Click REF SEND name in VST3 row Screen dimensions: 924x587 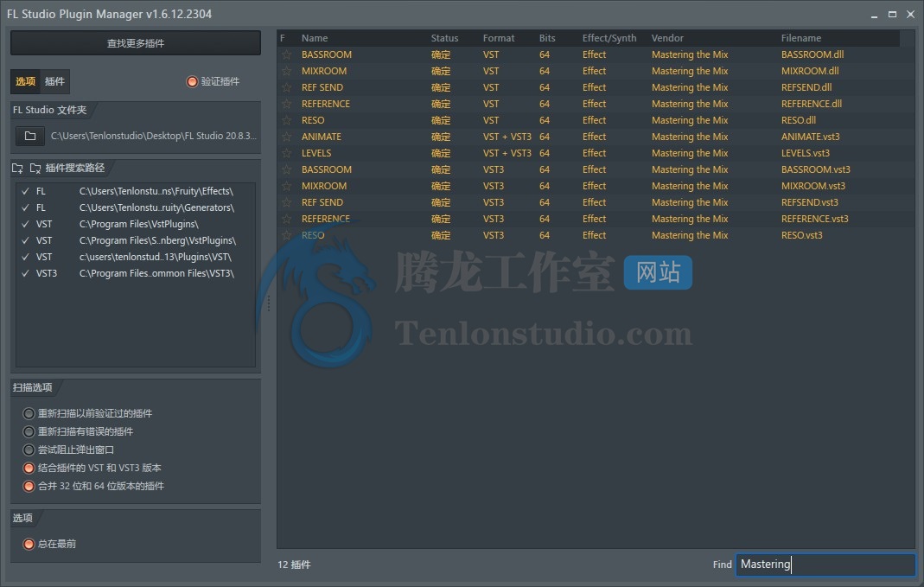click(x=322, y=203)
